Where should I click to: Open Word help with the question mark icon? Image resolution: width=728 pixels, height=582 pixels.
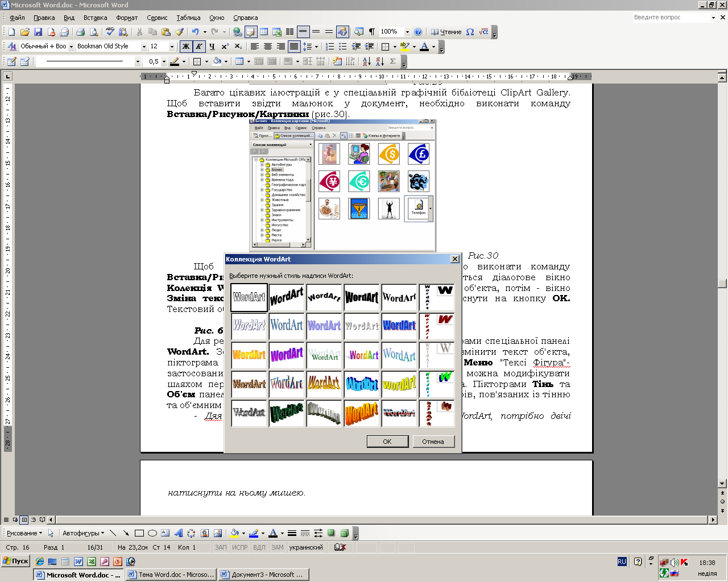coord(418,32)
